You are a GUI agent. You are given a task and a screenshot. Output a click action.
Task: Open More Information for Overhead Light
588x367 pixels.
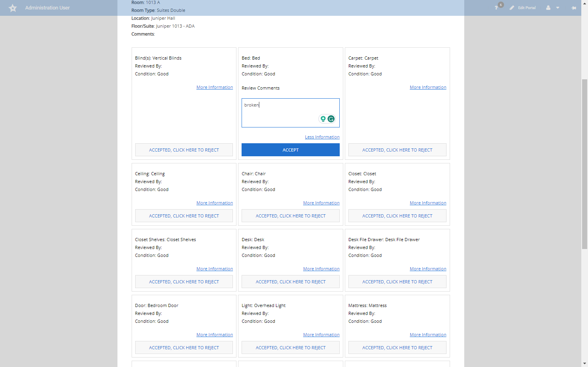pyautogui.click(x=321, y=335)
